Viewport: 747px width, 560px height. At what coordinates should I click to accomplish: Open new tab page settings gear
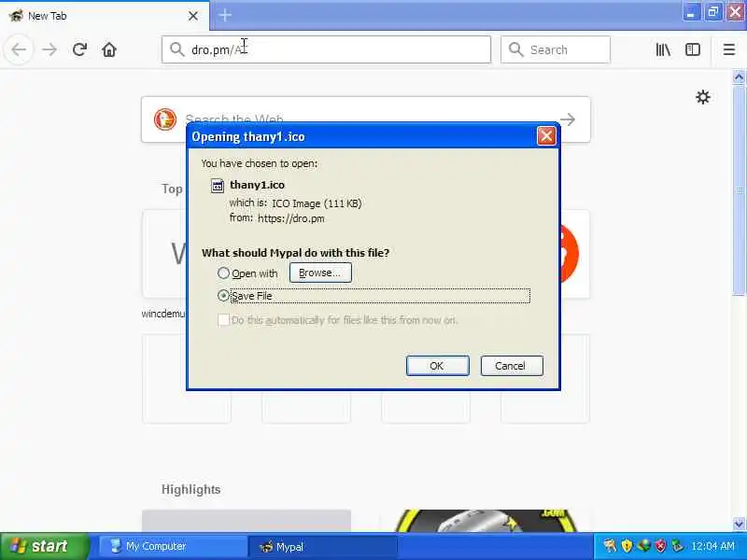point(703,97)
